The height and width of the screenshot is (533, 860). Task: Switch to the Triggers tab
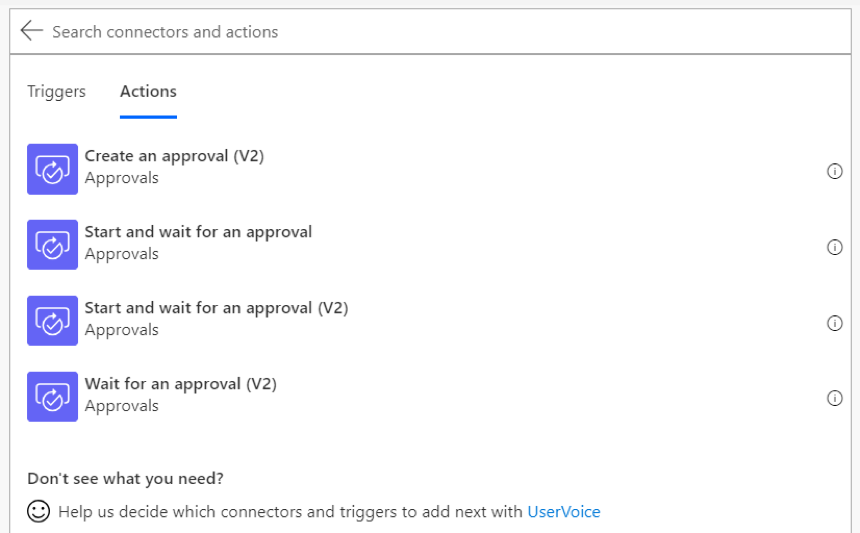[56, 91]
